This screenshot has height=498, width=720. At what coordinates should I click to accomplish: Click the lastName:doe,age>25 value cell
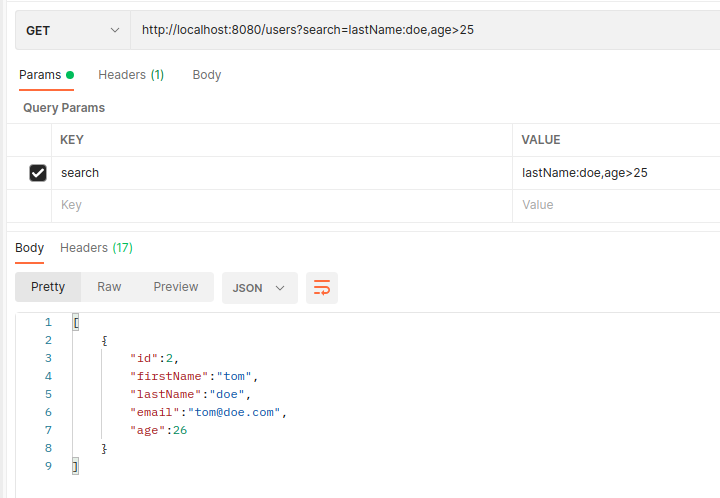pos(615,173)
